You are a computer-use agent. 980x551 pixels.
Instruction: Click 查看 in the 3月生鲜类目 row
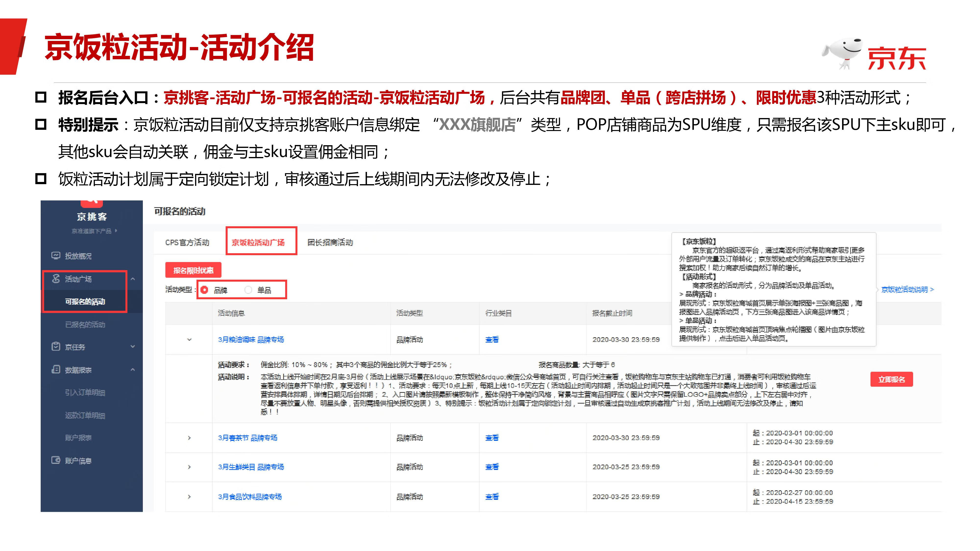pyautogui.click(x=492, y=467)
